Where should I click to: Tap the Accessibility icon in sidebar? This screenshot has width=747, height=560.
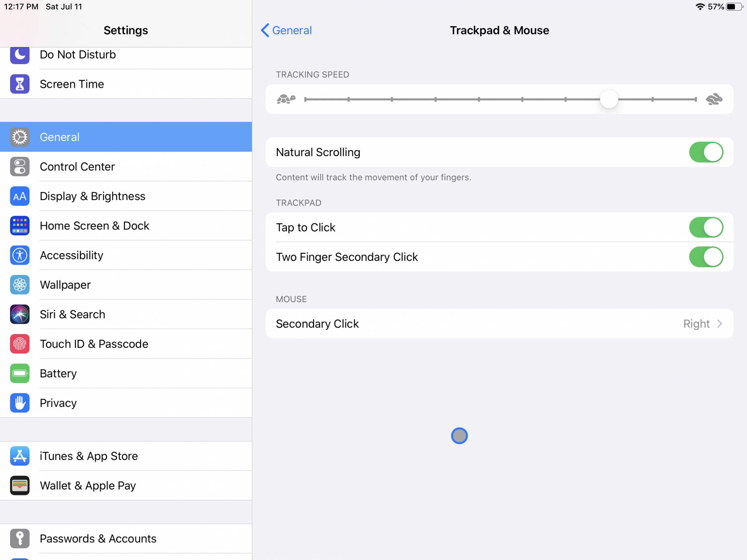tap(20, 255)
